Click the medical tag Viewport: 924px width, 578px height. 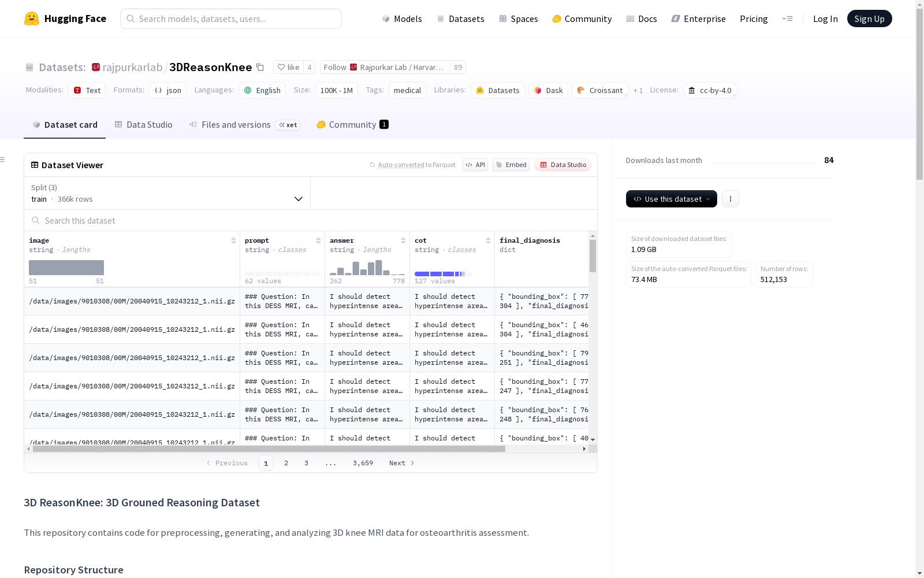[x=407, y=90]
